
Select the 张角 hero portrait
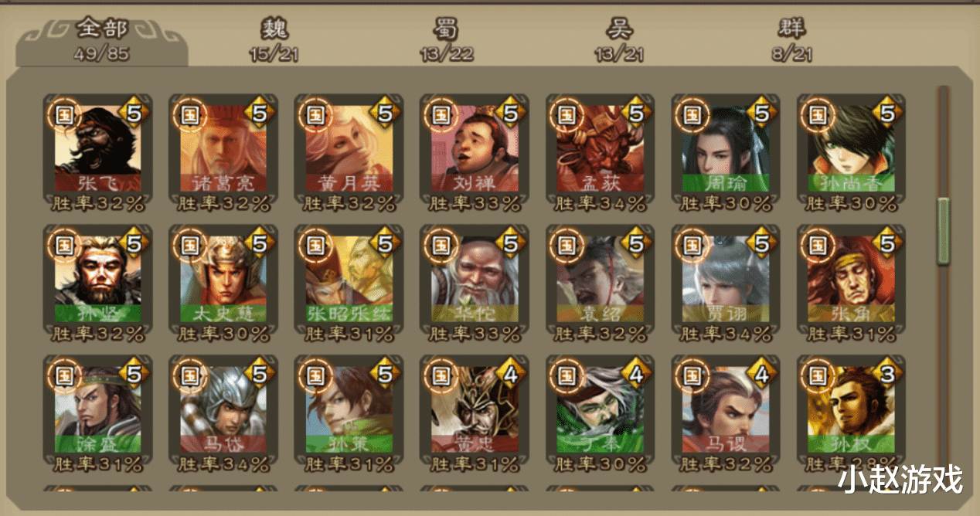pyautogui.click(x=852, y=280)
